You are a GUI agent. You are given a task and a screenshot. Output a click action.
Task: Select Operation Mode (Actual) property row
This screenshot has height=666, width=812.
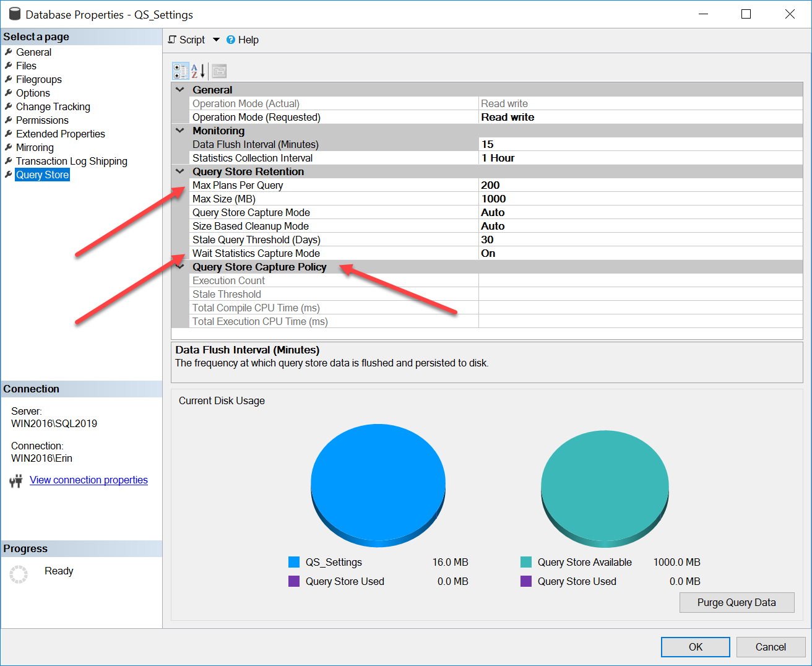pos(496,103)
